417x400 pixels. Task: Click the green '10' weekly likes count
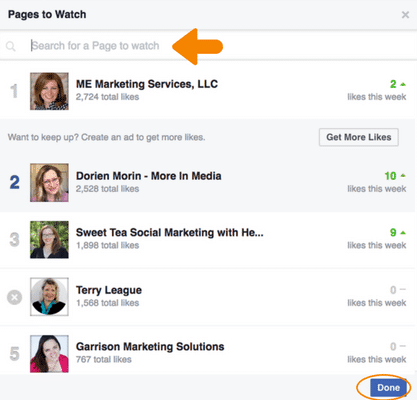click(390, 176)
